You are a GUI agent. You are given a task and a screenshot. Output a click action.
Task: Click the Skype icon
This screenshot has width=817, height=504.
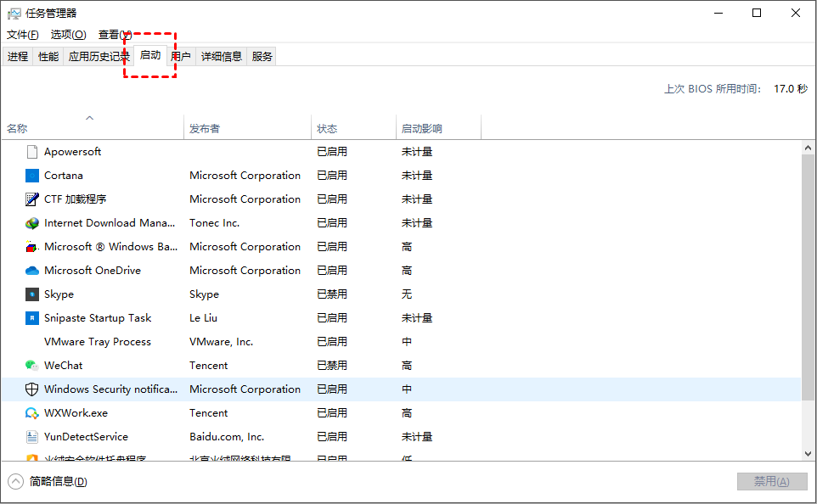31,294
